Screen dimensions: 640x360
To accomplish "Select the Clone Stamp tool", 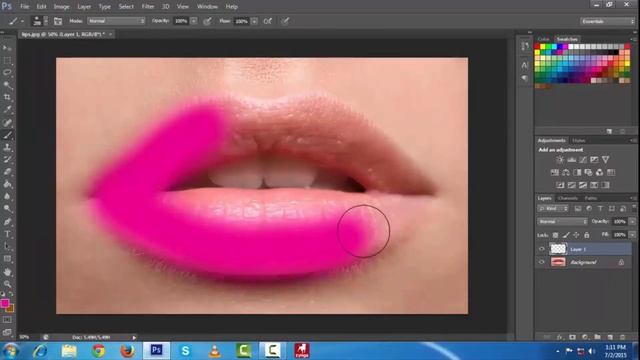I will click(x=7, y=147).
